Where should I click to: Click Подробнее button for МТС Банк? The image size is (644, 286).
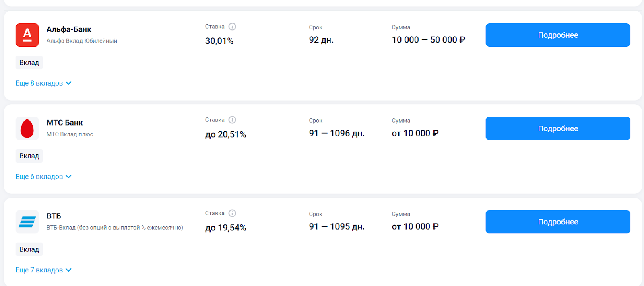[x=558, y=128]
